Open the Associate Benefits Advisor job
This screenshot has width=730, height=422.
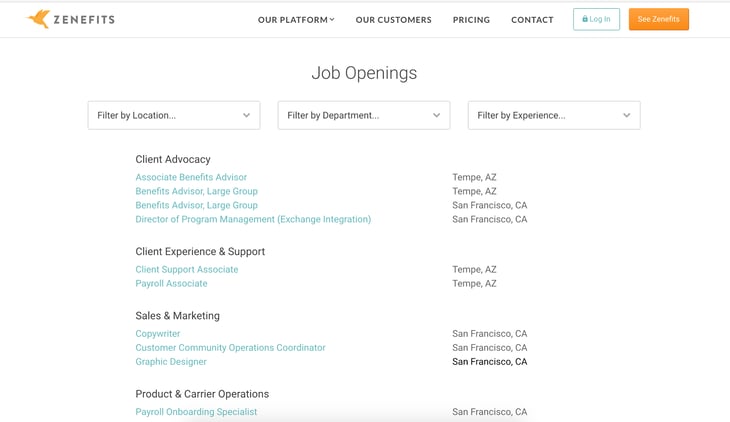point(191,177)
